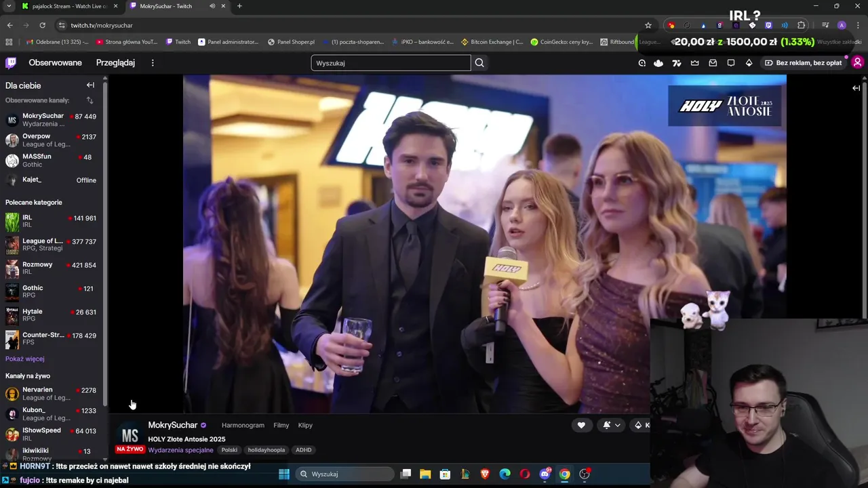Open the Obserwowane page

click(x=55, y=62)
